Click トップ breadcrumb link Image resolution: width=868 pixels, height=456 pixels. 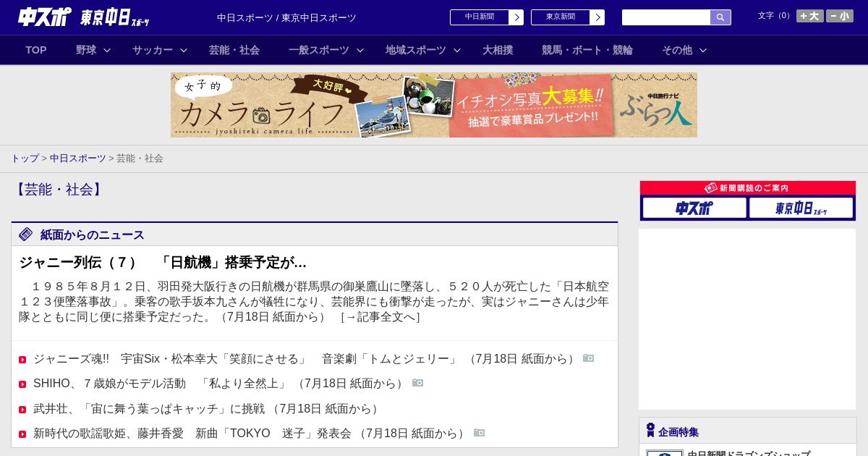click(x=25, y=158)
